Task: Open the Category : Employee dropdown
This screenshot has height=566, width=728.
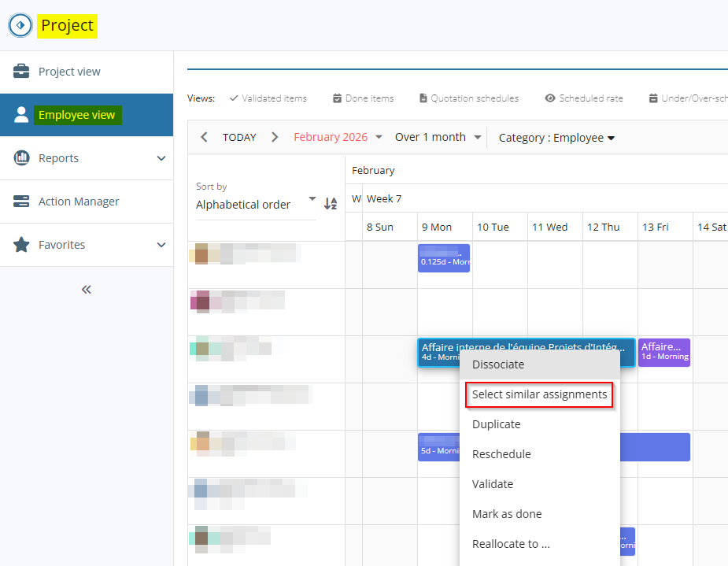Action: pyautogui.click(x=556, y=138)
